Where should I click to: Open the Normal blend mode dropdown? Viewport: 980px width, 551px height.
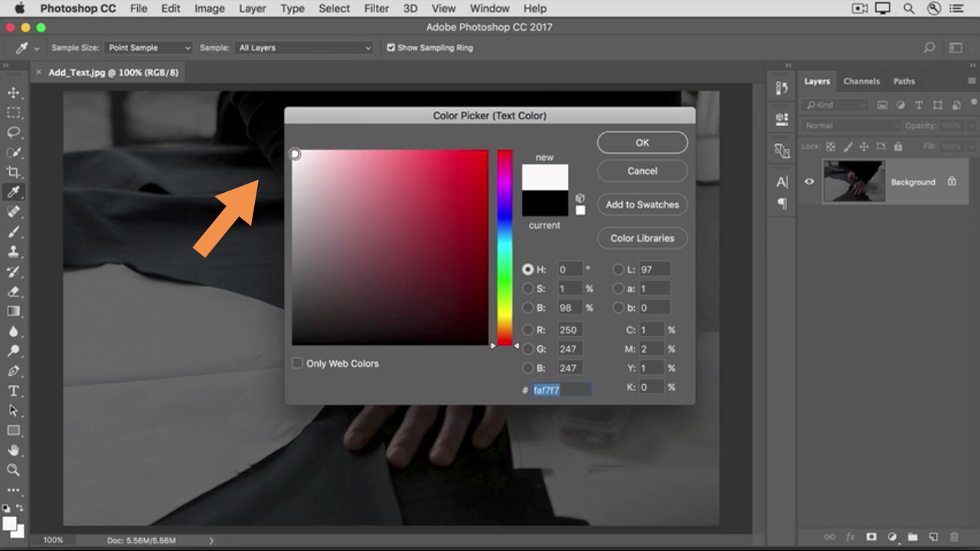click(851, 126)
